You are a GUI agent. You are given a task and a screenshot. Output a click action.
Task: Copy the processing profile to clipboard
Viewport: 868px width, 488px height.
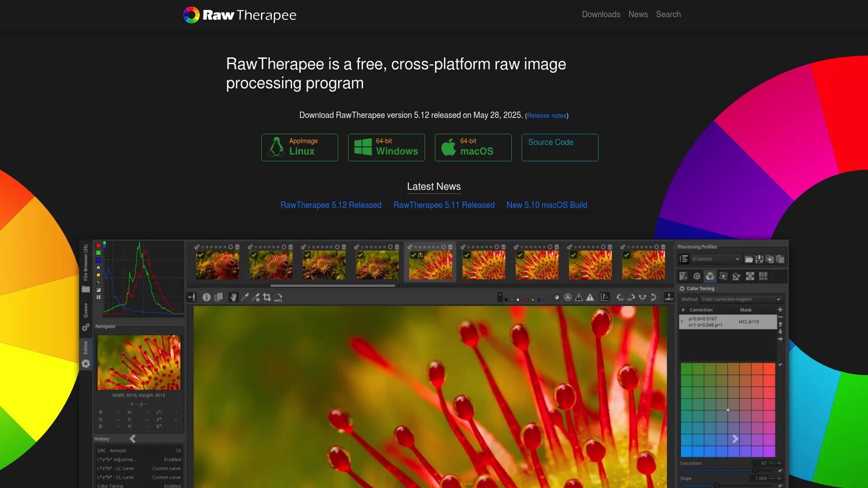769,259
